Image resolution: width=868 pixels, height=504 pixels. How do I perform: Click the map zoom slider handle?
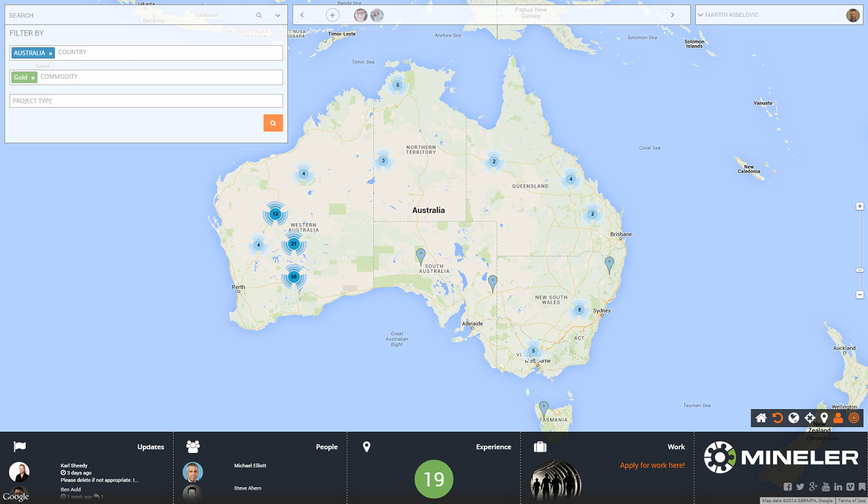click(x=860, y=270)
